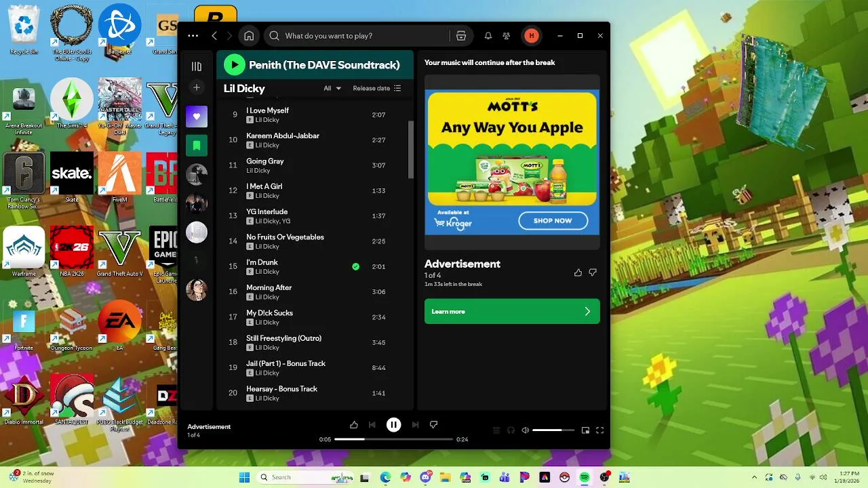Image resolution: width=868 pixels, height=488 pixels.
Task: Go back with Spotify back arrow
Action: coord(214,36)
